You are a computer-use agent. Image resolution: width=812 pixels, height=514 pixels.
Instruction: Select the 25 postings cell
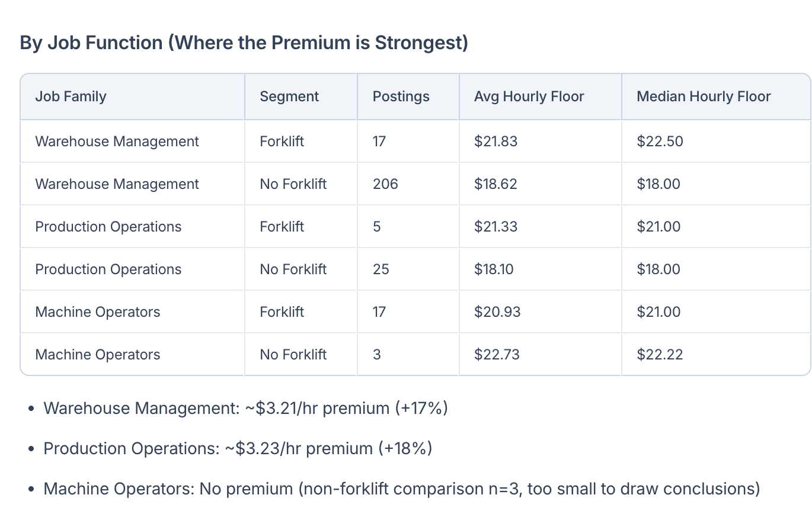pyautogui.click(x=381, y=269)
